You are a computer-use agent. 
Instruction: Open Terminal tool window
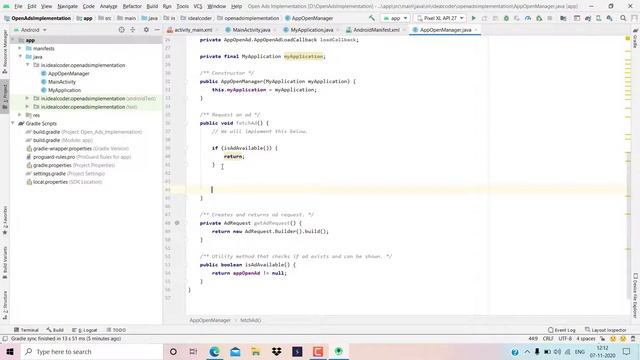[26, 330]
